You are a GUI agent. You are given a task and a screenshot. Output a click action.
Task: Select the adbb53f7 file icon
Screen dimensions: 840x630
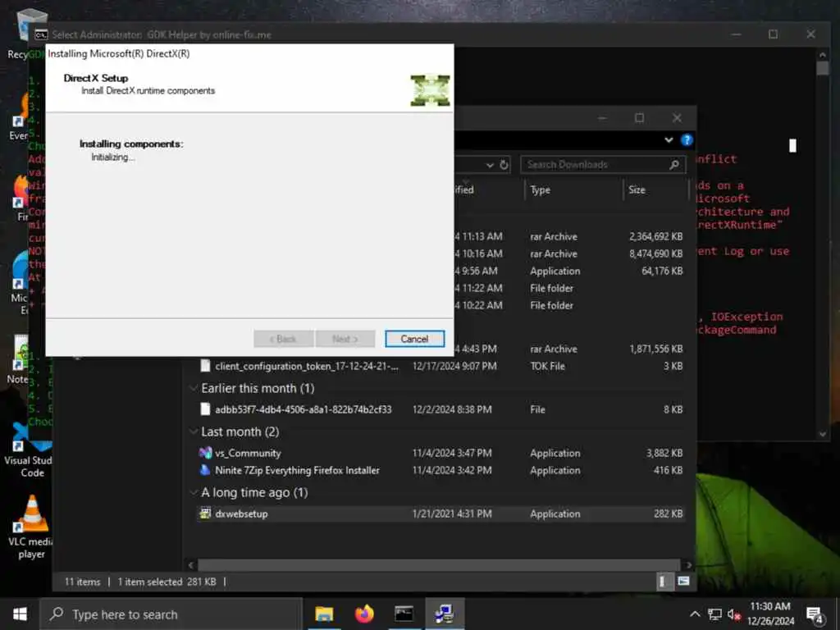click(204, 409)
